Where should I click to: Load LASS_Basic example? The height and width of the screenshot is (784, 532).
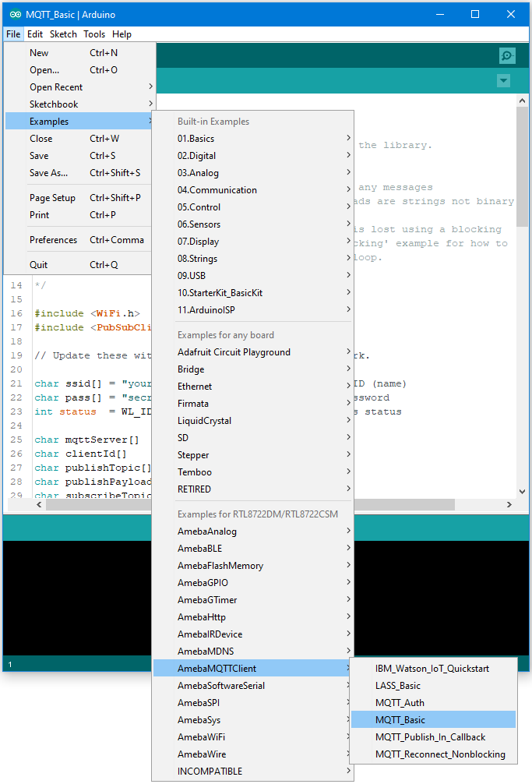tap(433, 686)
